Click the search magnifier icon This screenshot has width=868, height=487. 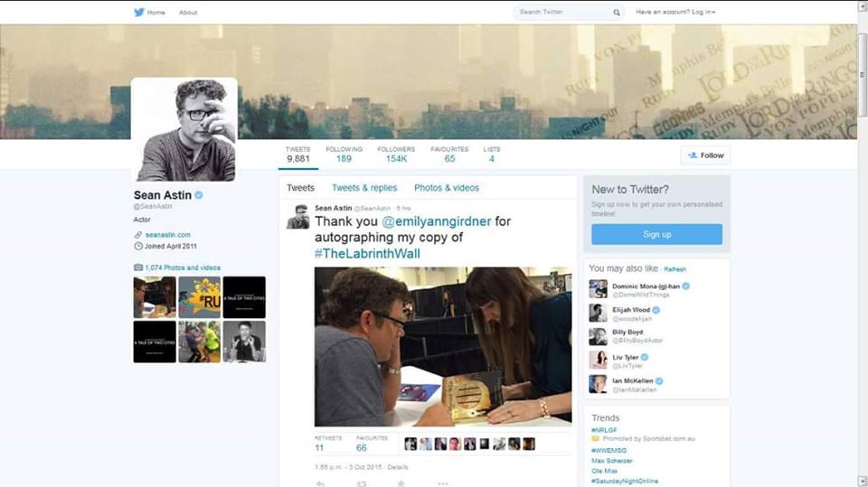pyautogui.click(x=616, y=12)
